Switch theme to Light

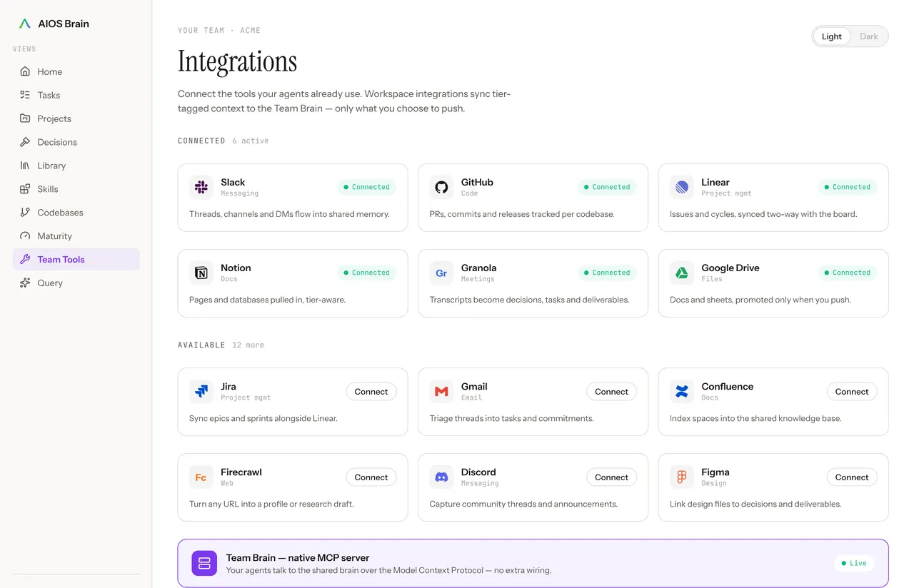pyautogui.click(x=832, y=36)
